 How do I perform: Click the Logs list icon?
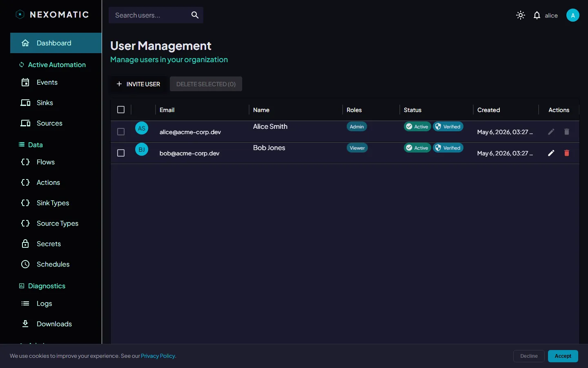pyautogui.click(x=25, y=303)
